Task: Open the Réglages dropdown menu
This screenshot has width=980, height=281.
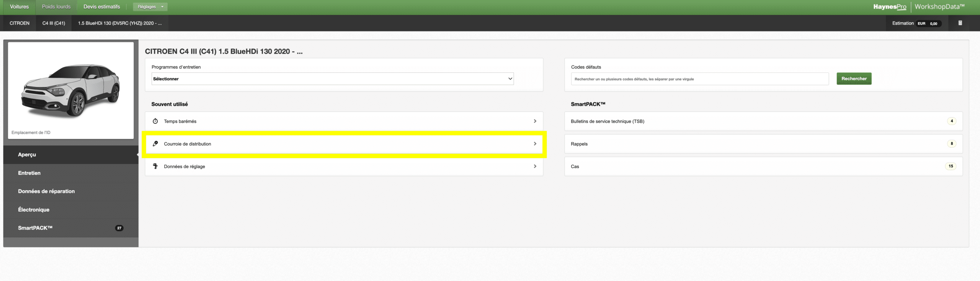Action: [150, 7]
